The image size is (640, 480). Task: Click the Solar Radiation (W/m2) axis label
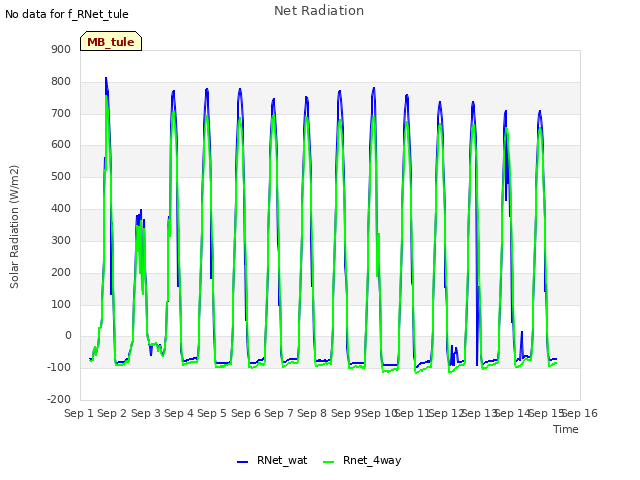(x=14, y=227)
